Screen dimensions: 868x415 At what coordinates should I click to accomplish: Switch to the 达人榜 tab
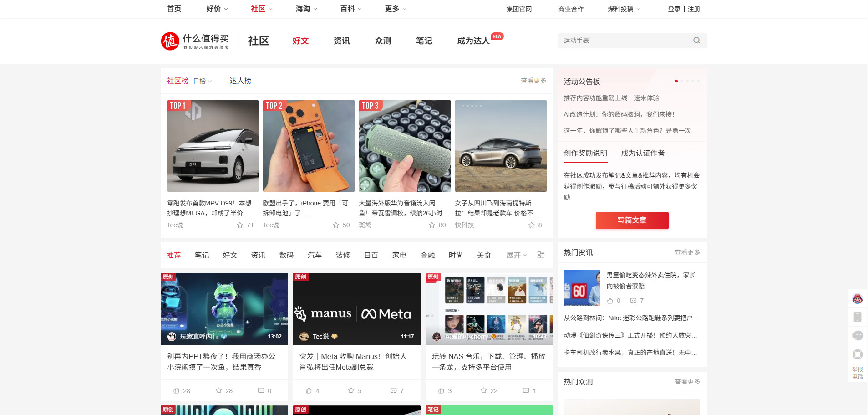point(240,81)
